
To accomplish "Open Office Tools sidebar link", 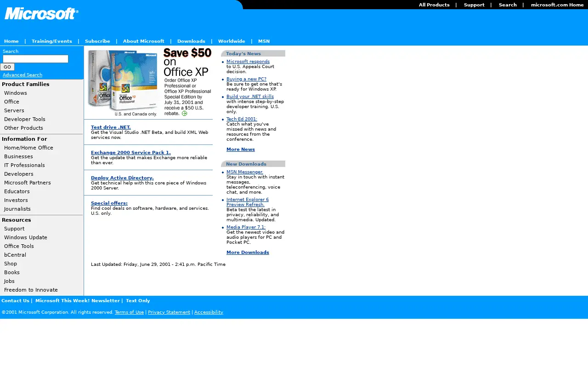I will (x=19, y=246).
